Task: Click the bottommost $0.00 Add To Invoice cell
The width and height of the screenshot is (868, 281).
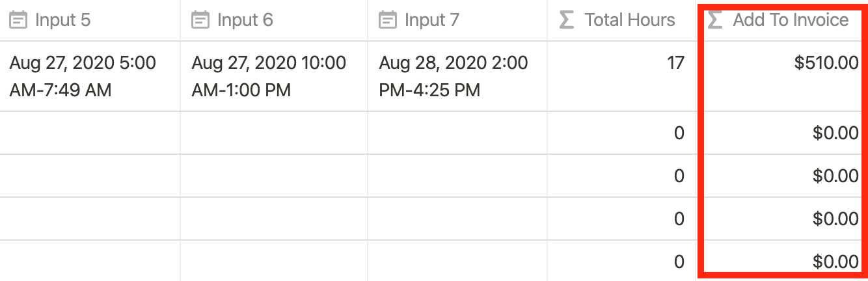Action: click(x=783, y=261)
